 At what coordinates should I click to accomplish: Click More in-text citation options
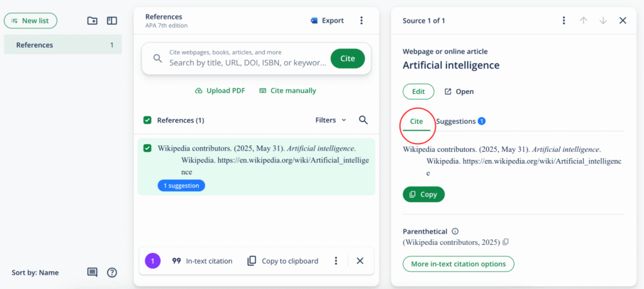(x=458, y=264)
